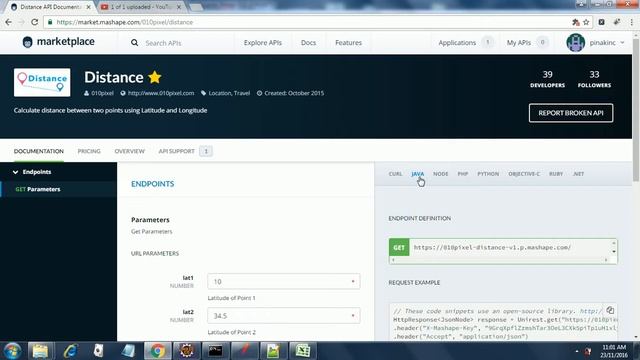Click the lat1 value field
Viewport: 640px width, 360px height.
coord(284,282)
